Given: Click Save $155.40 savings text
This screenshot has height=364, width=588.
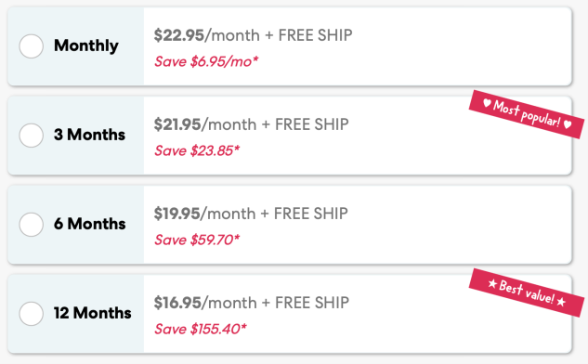Looking at the screenshot, I should click(x=201, y=329).
